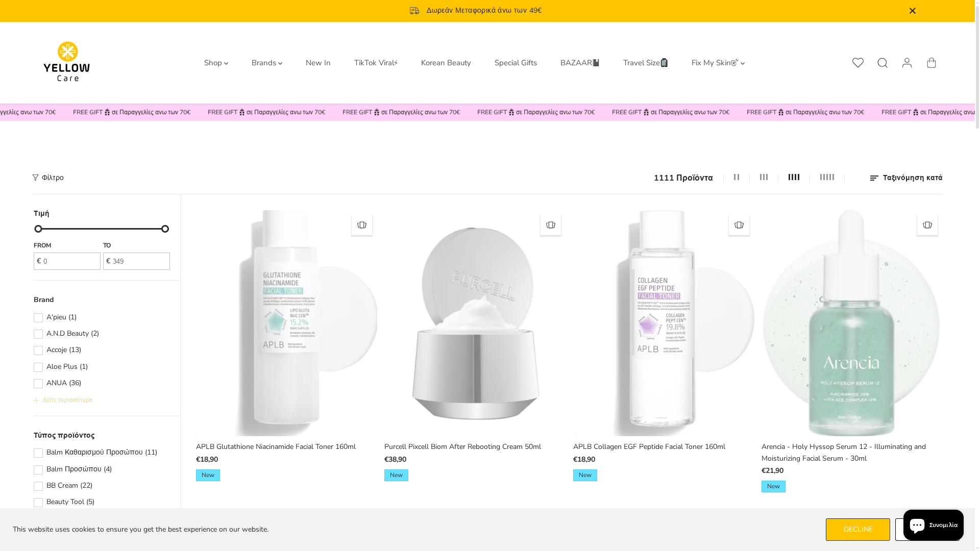Switch to four-column grid view
Screen dimensions: 980x551
[794, 177]
